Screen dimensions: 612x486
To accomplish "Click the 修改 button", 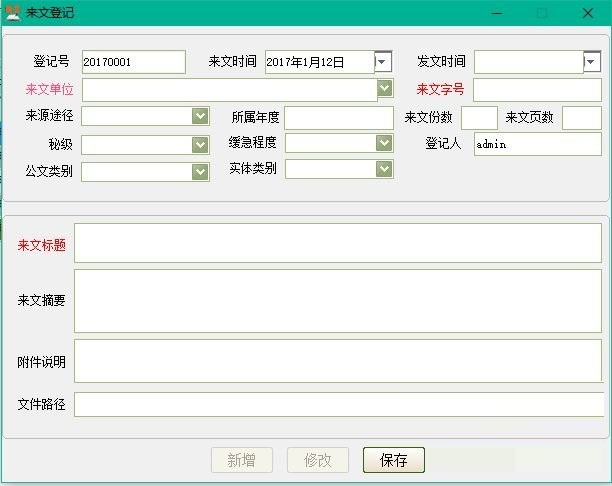I will (318, 460).
